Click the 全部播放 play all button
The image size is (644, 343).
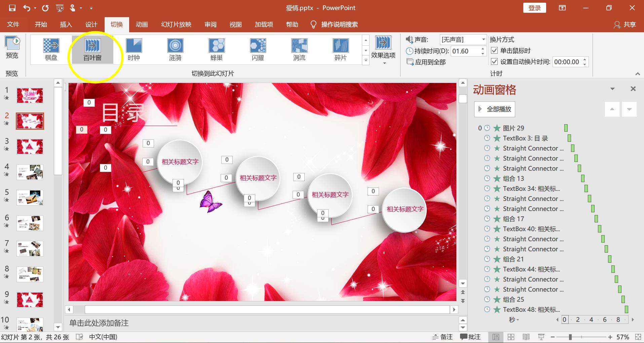pos(494,109)
